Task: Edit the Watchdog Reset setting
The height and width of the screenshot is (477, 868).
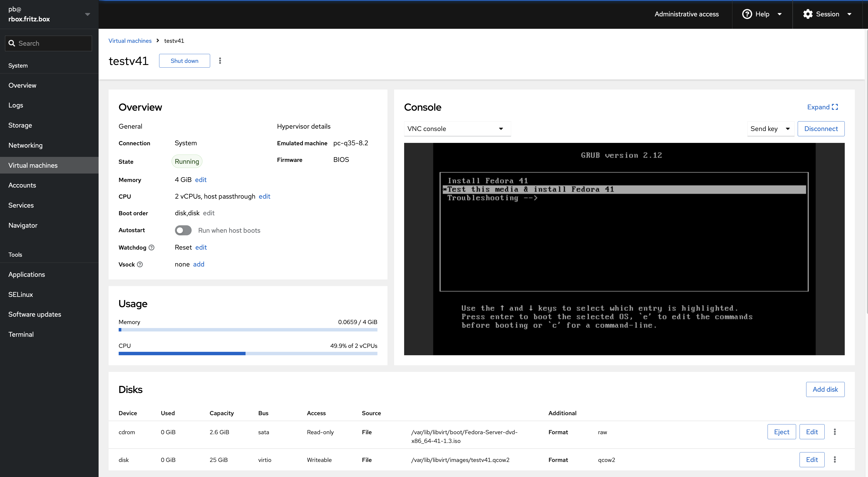Action: coord(201,247)
